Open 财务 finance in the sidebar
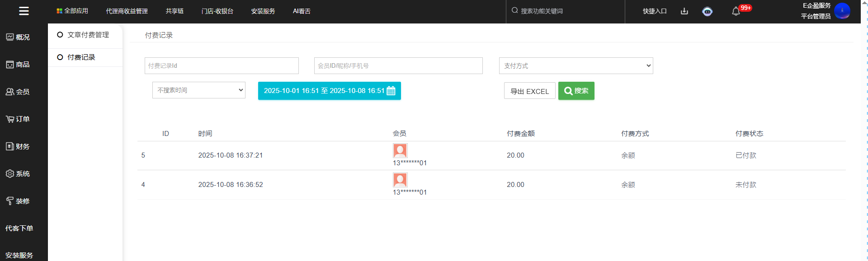This screenshot has height=261, width=868. [x=18, y=146]
